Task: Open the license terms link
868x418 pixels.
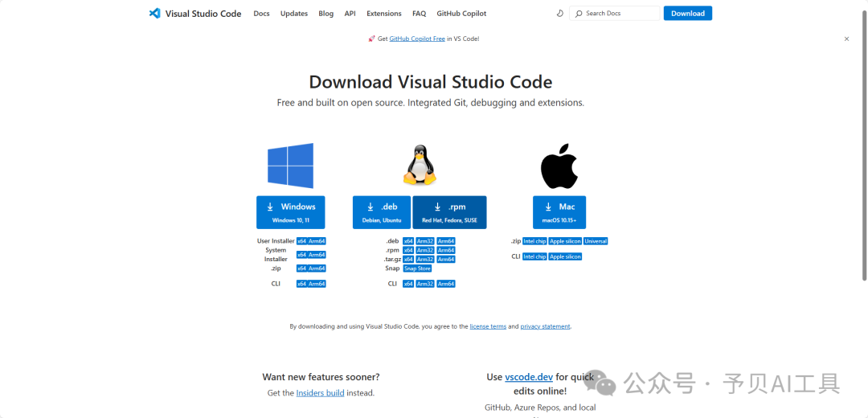Action: 488,326
